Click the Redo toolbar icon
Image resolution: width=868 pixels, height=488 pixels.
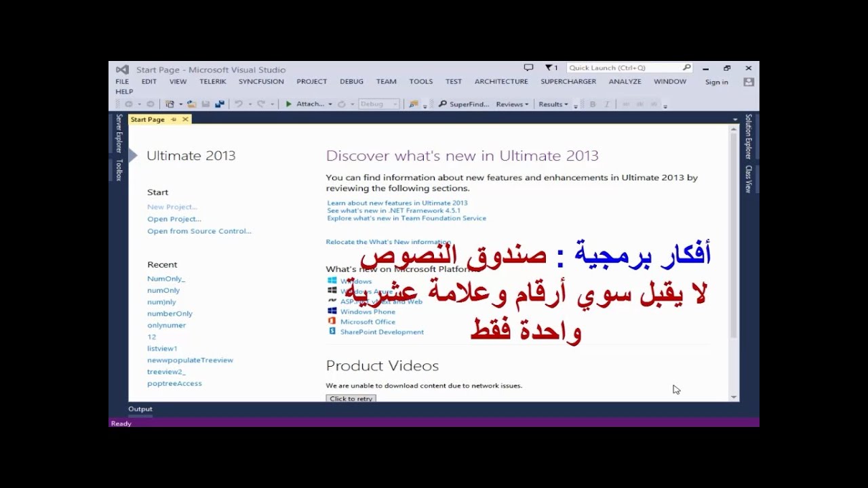point(261,104)
